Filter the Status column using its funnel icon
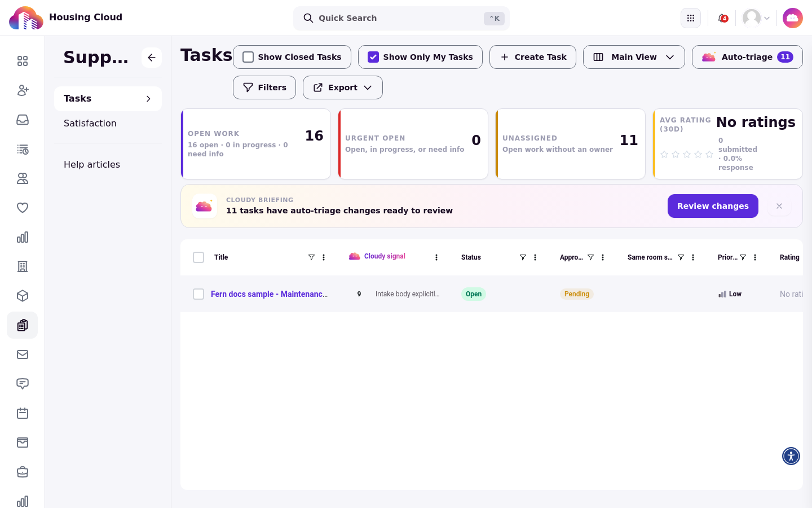This screenshot has height=508, width=812. tap(523, 257)
